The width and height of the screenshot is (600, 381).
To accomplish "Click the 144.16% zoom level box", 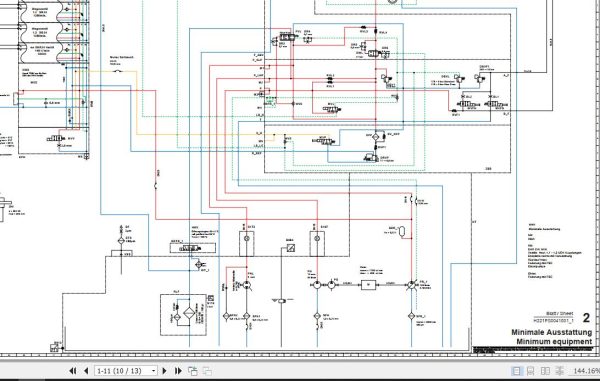I will coord(585,371).
